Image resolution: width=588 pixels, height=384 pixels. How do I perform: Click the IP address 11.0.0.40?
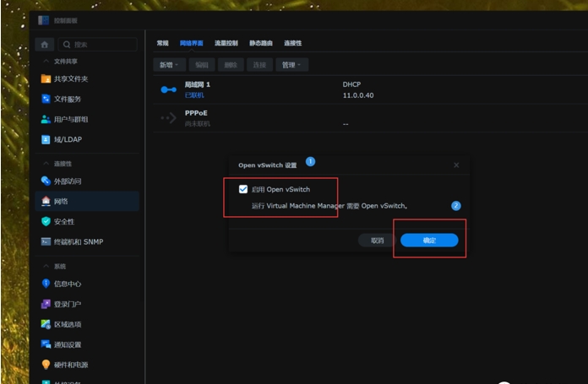358,95
